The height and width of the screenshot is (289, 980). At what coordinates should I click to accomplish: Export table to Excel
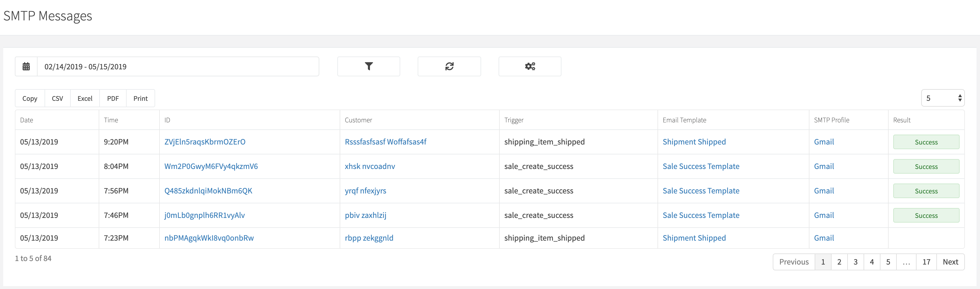click(85, 99)
